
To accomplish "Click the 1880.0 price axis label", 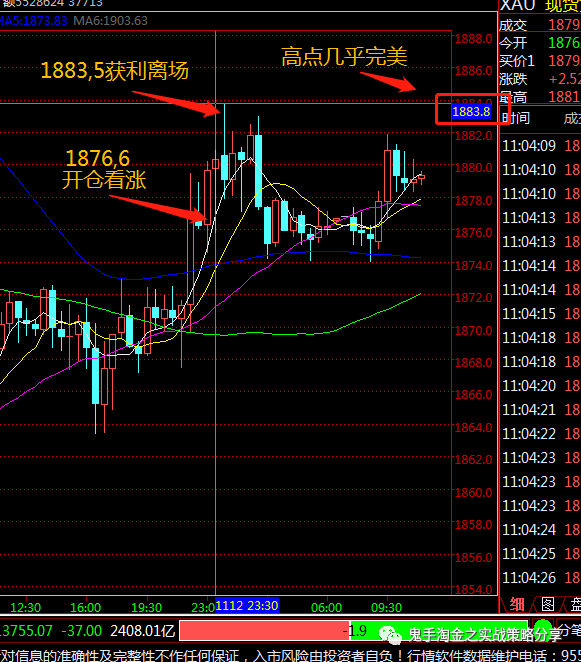I will coord(473,168).
